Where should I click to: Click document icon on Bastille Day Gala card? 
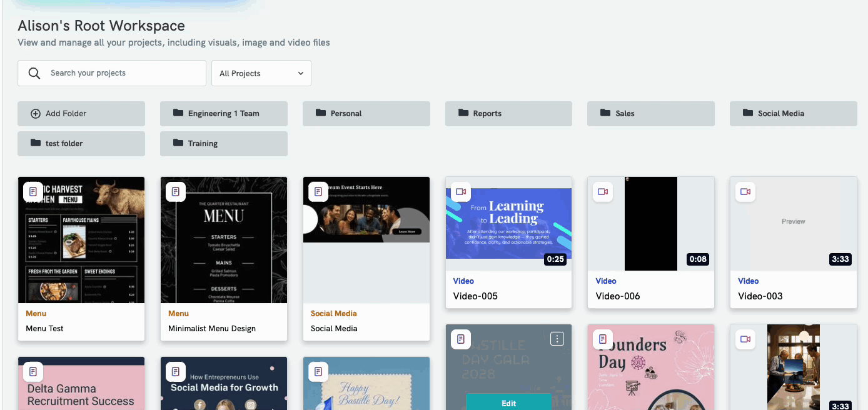tap(461, 339)
